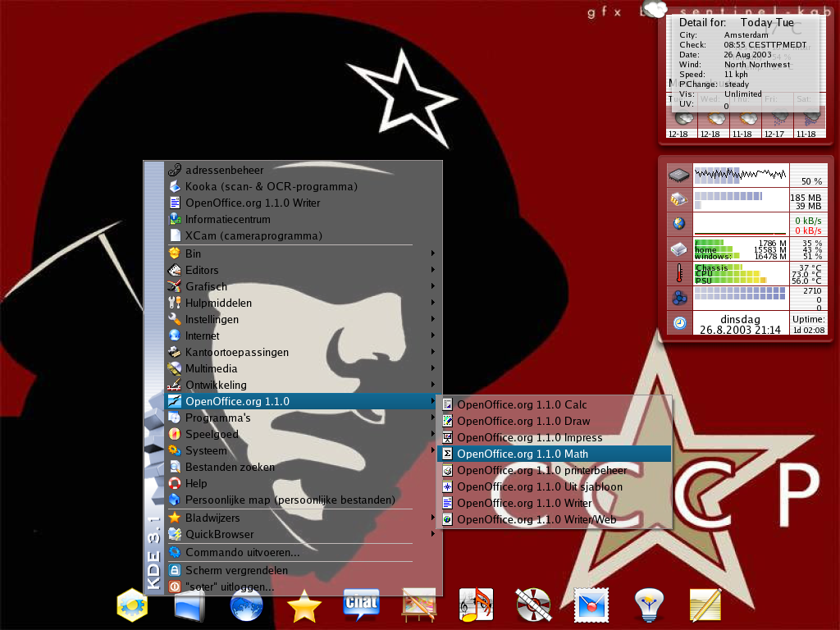Click the CPU usage graph
Viewport: 840px width, 630px height.
[x=741, y=176]
